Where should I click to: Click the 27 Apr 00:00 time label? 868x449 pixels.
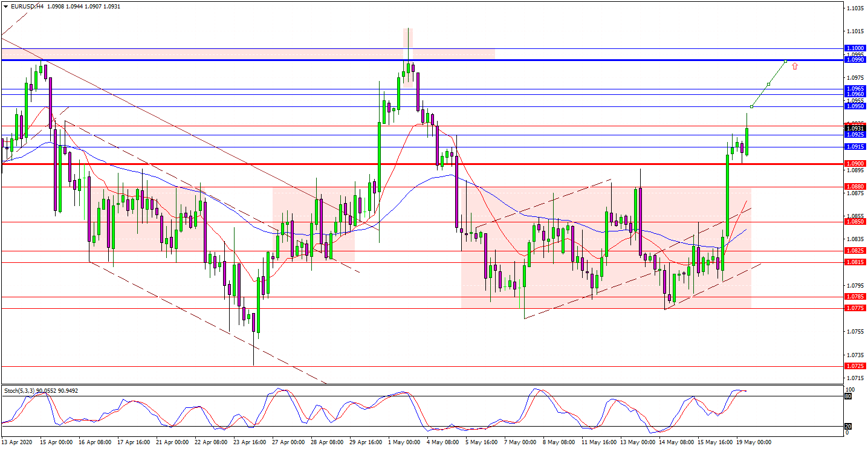point(288,442)
